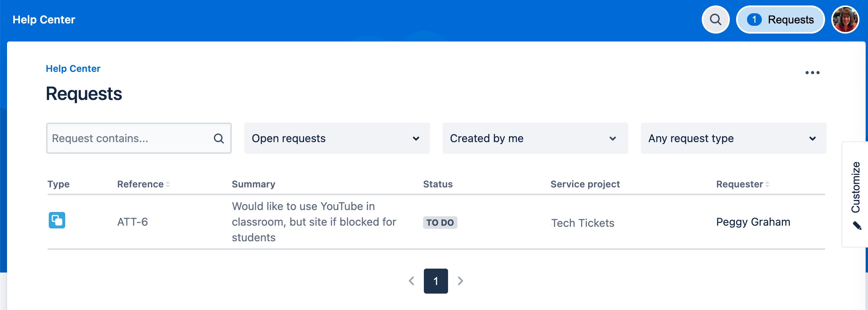Viewport: 868px width, 310px height.
Task: Open the Customize side panel
Action: pos(856,194)
